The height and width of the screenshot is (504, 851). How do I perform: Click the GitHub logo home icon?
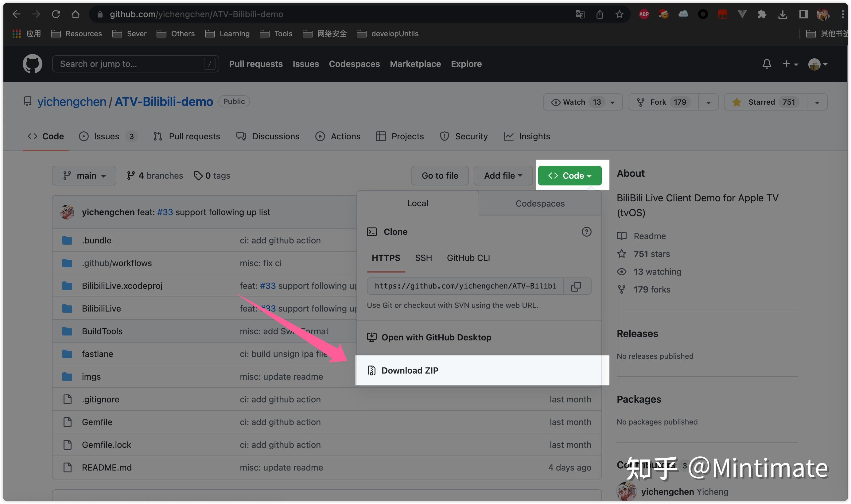point(32,64)
